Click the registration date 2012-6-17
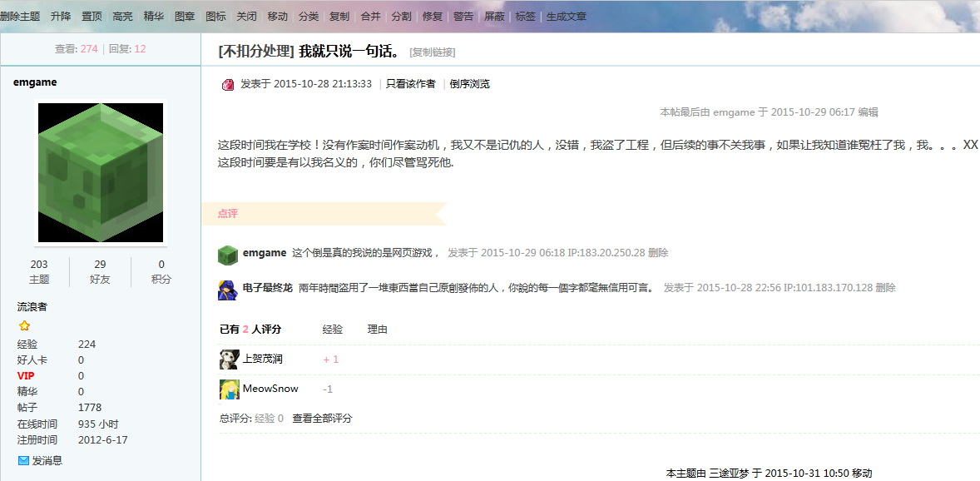This screenshot has height=481, width=980. point(102,439)
